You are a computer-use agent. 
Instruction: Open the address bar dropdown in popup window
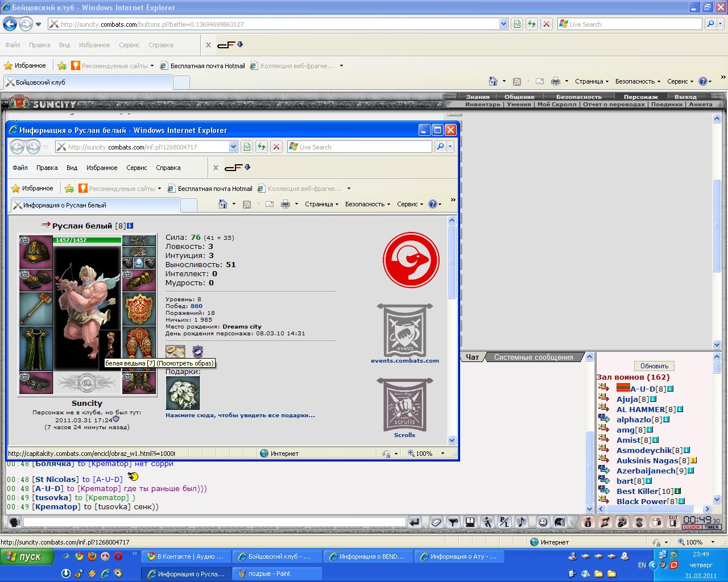(233, 147)
